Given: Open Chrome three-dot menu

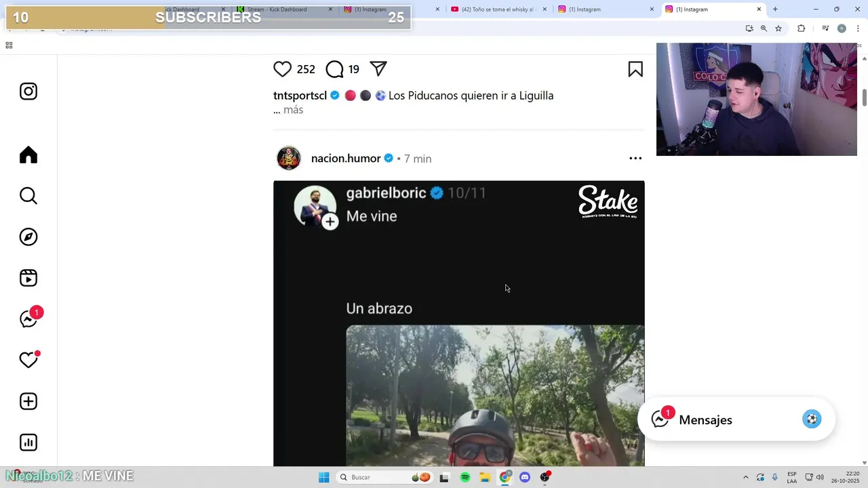Looking at the screenshot, I should (x=859, y=28).
